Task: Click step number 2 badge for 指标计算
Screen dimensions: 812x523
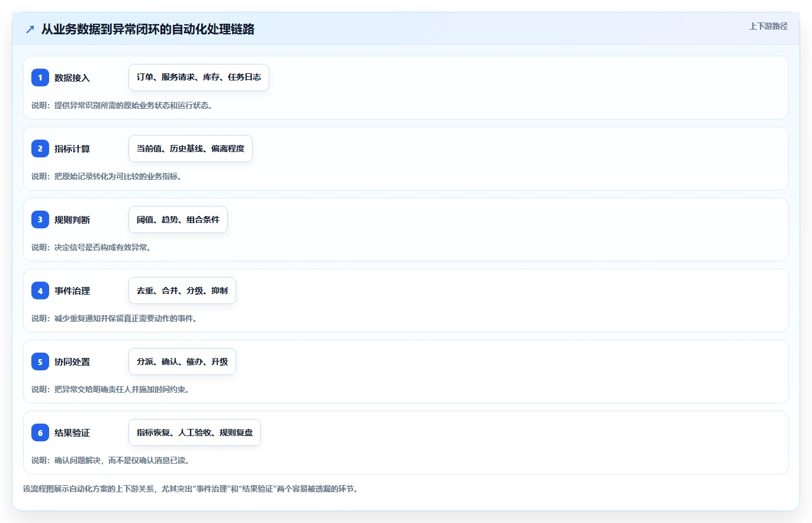Action: point(40,148)
